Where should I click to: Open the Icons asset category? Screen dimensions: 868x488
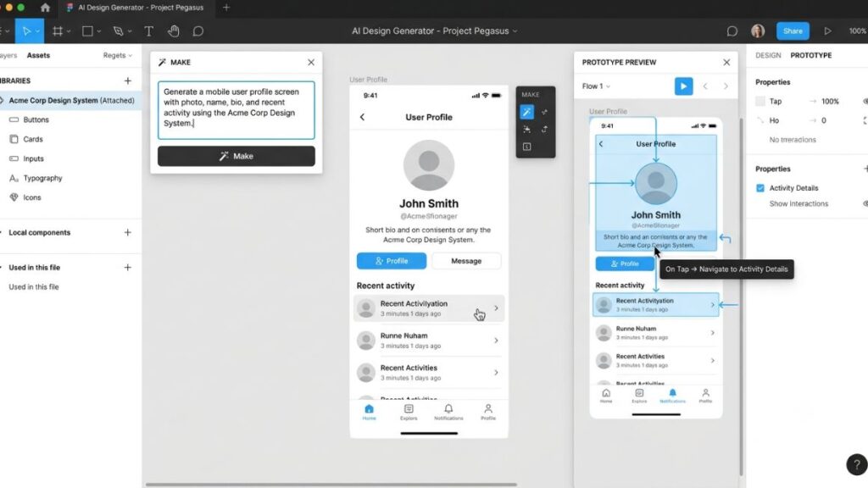pyautogui.click(x=31, y=197)
